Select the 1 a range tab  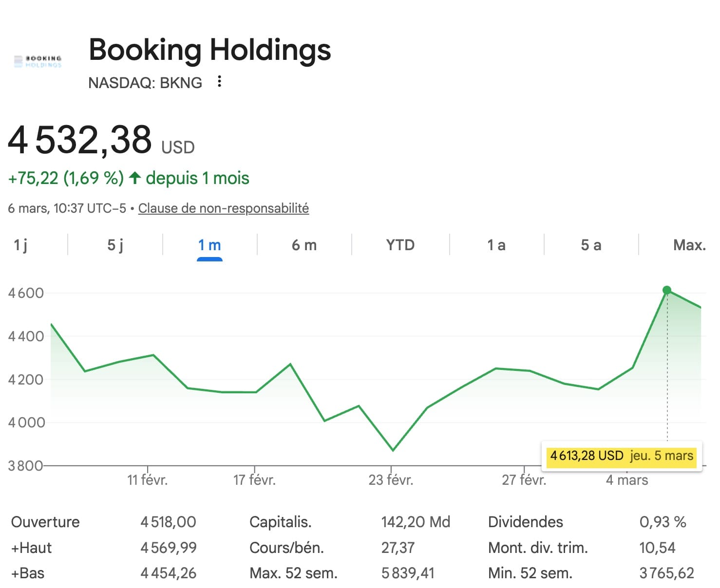[x=496, y=245]
